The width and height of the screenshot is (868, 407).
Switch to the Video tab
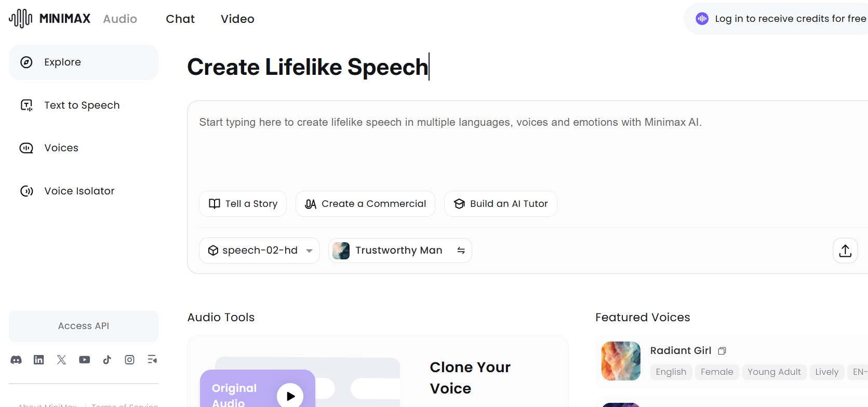(x=237, y=19)
